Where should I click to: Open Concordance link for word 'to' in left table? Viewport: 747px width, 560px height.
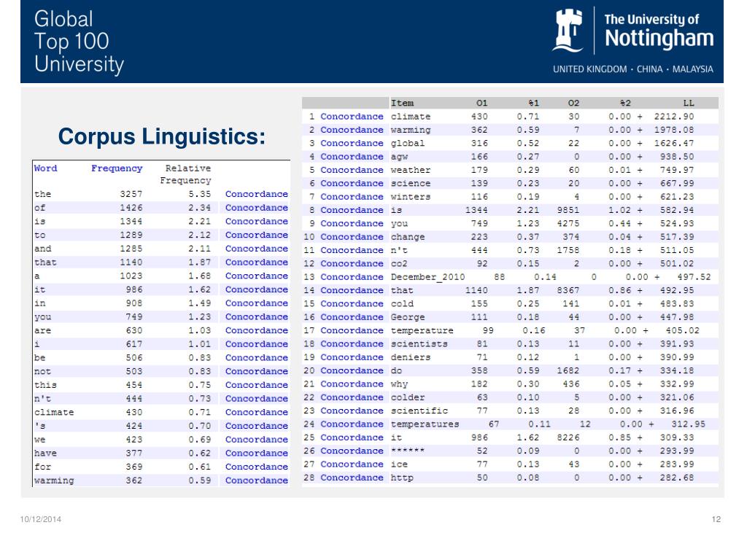tap(256, 235)
